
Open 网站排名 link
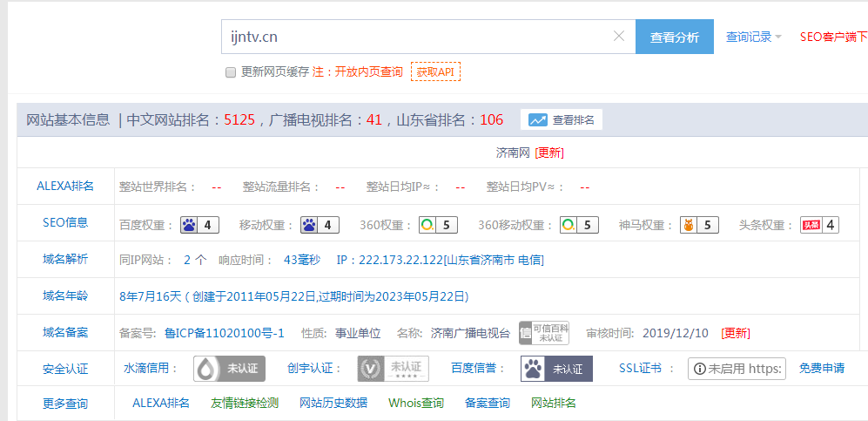point(553,404)
